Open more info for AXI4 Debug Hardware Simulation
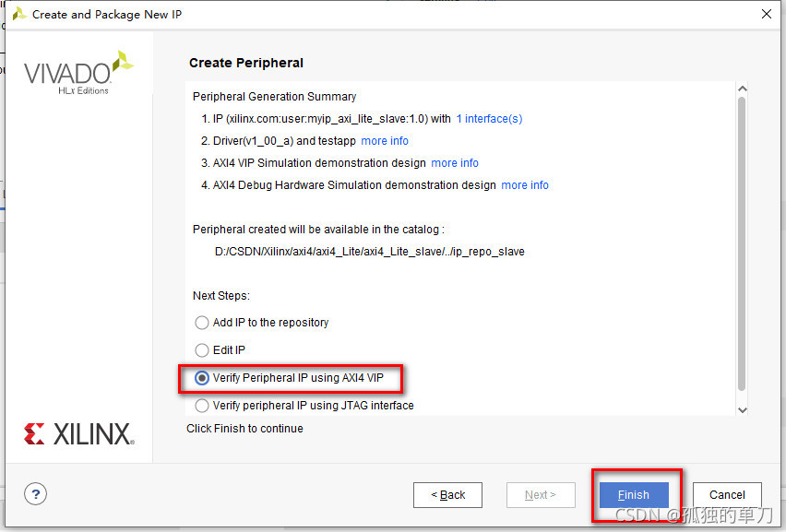786x532 pixels. [x=525, y=185]
